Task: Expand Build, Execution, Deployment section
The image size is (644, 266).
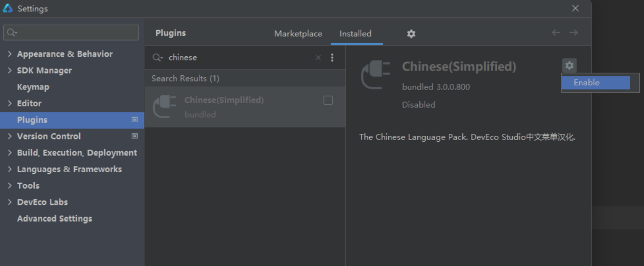Action: click(x=10, y=153)
